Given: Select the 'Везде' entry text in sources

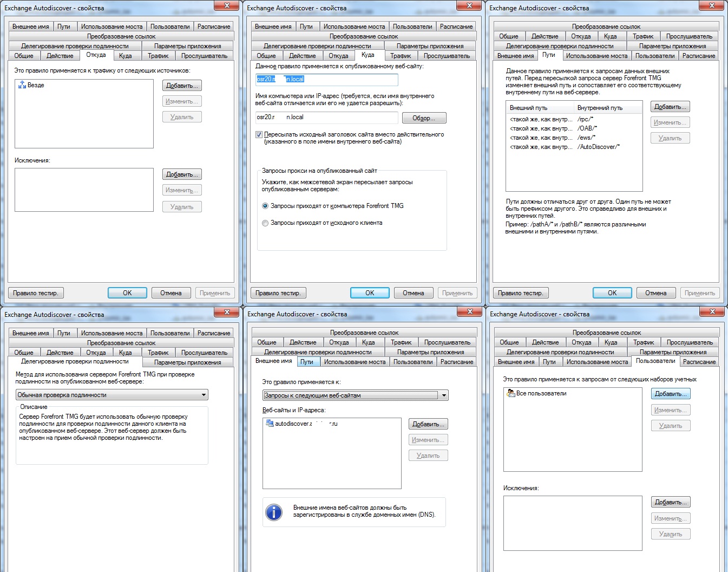Looking at the screenshot, I should (36, 85).
